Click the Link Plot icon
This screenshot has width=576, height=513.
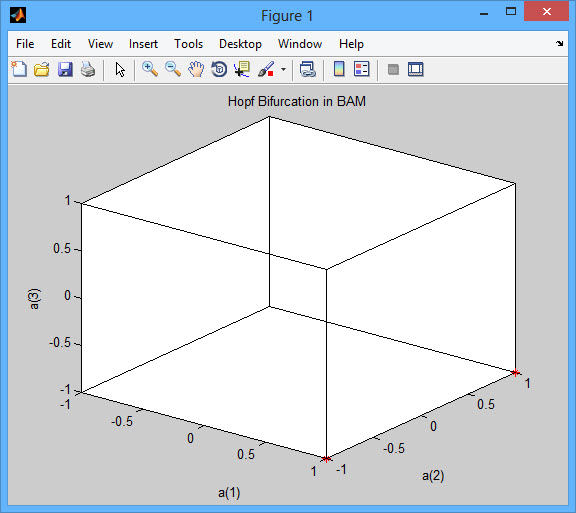(307, 69)
